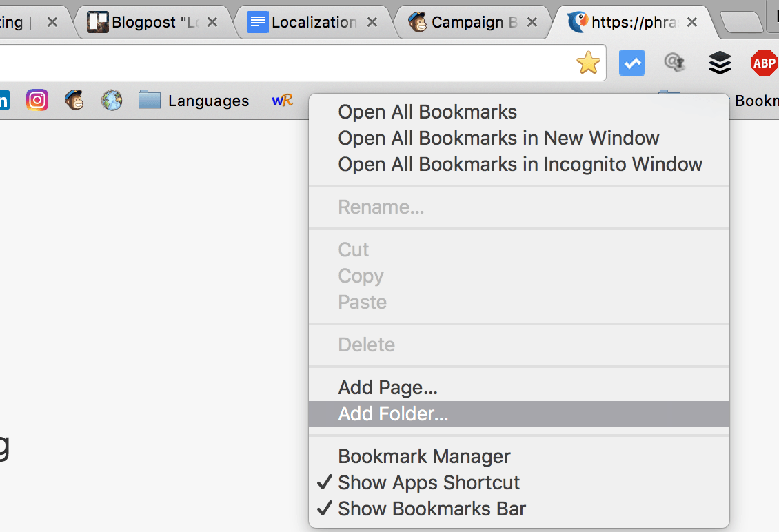The height and width of the screenshot is (532, 779).
Task: Open the wR bookmark
Action: 283,100
